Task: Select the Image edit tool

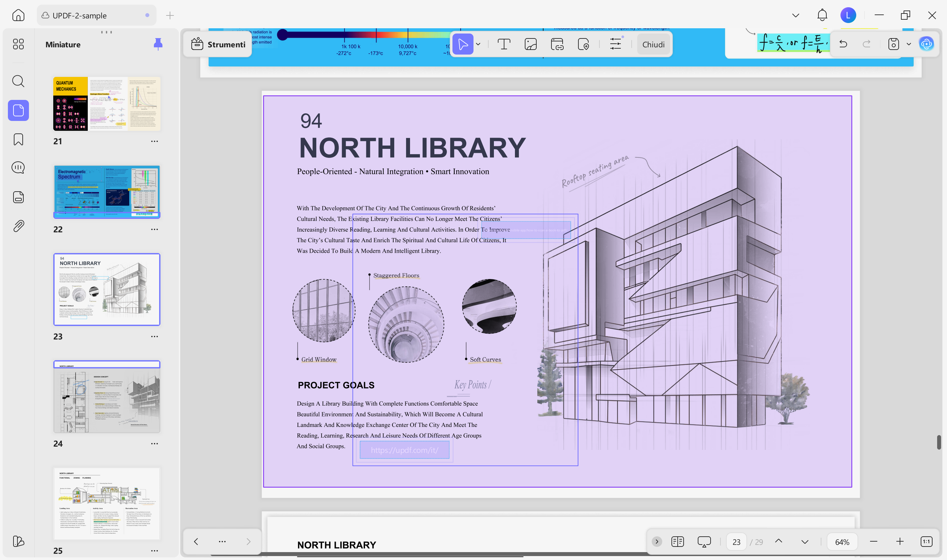Action: (x=530, y=44)
